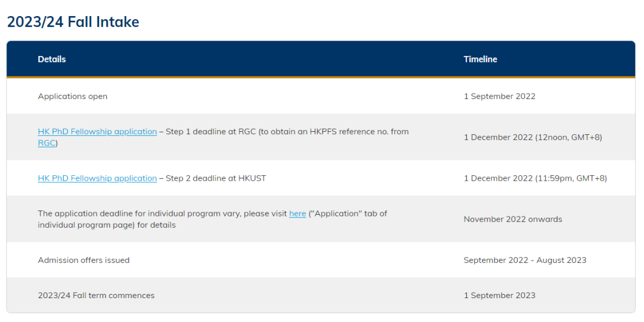
Task: Click the 1 December 2022 11:59pm deadline
Action: coord(535,178)
